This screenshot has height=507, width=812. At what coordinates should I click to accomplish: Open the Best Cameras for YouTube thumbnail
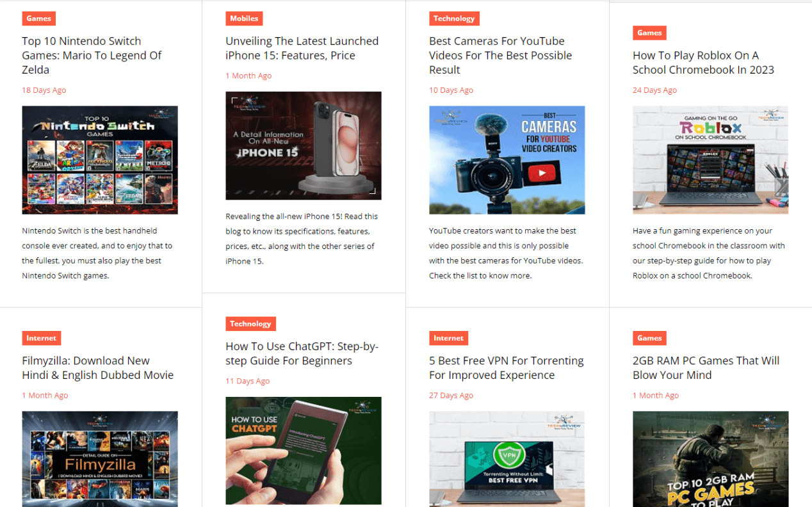coord(507,160)
